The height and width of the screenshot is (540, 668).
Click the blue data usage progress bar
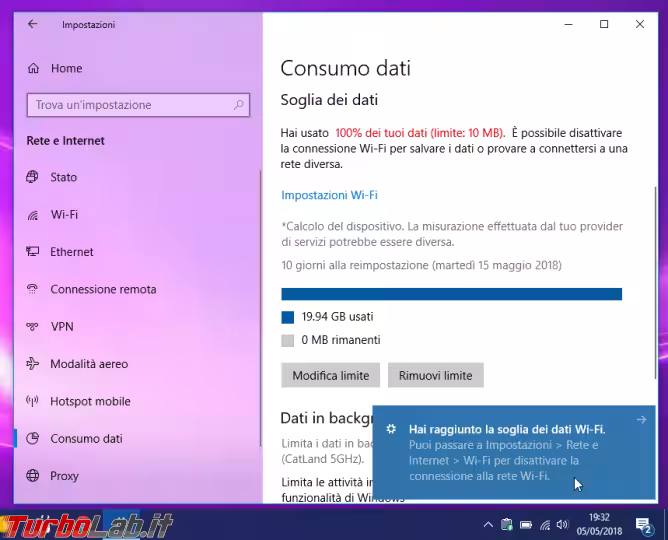point(451,294)
